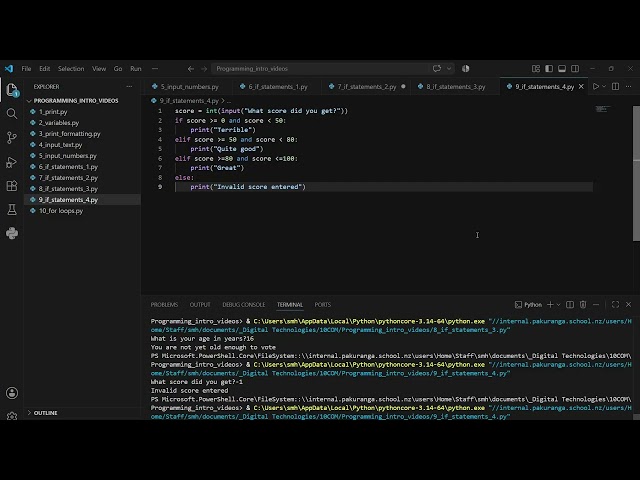
Task: Switch to the DEBUG CONSOLE tab
Action: pyautogui.click(x=244, y=304)
